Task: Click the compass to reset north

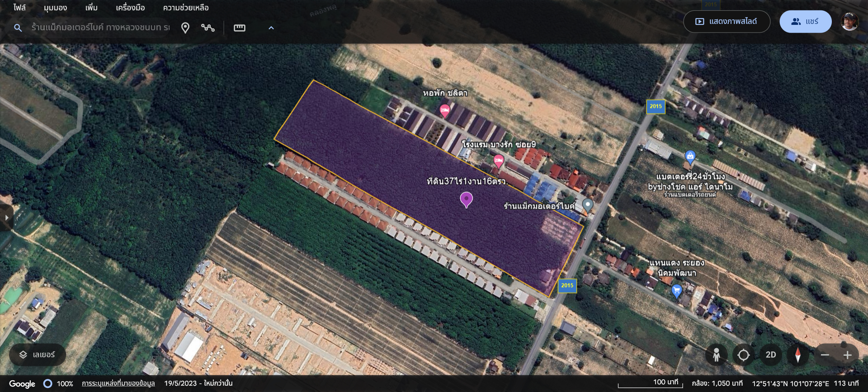Action: [798, 355]
